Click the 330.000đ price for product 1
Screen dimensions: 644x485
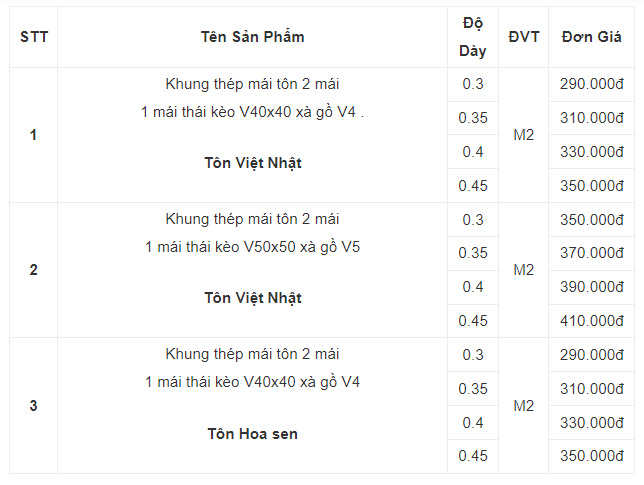[592, 152]
